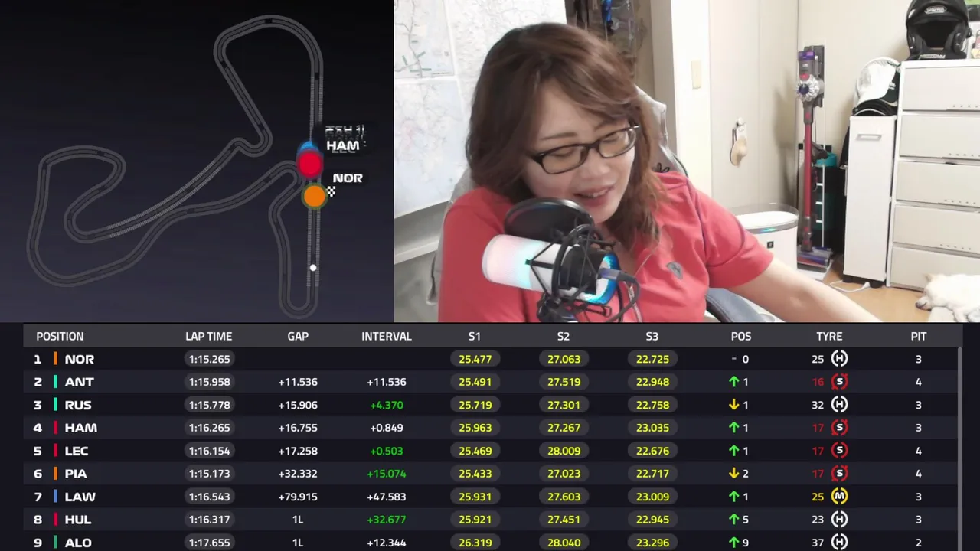This screenshot has height=551, width=980.
Task: Click the lap time 1:15.173
Action: [209, 474]
